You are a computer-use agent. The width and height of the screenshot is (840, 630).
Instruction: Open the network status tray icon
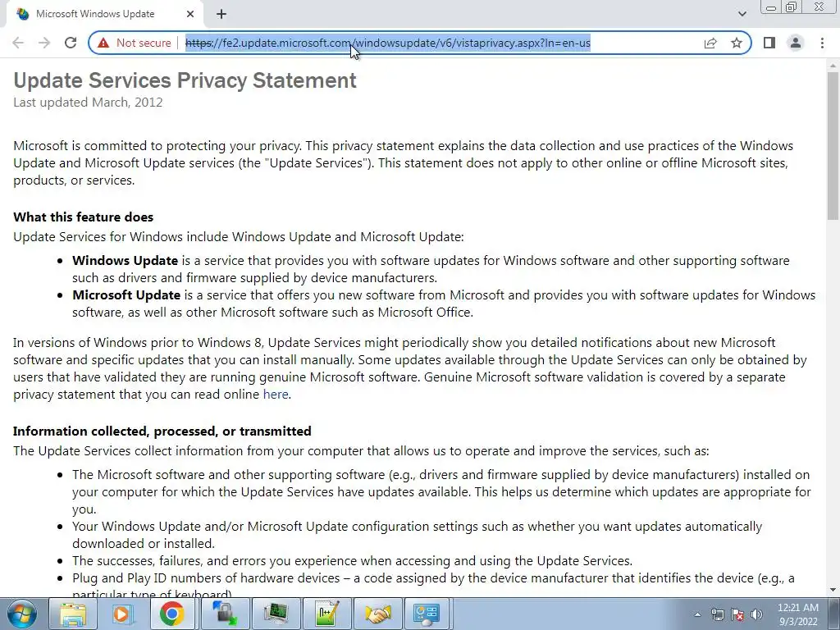point(717,615)
